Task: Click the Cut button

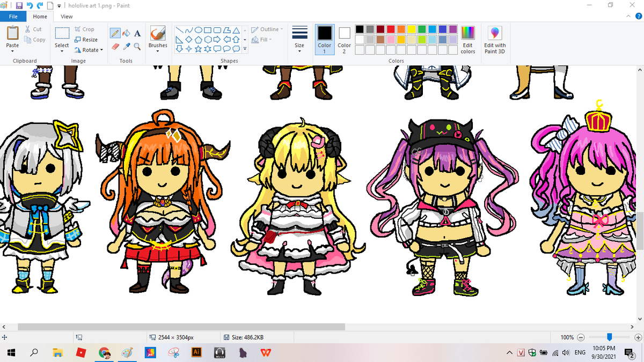Action: coord(33,29)
